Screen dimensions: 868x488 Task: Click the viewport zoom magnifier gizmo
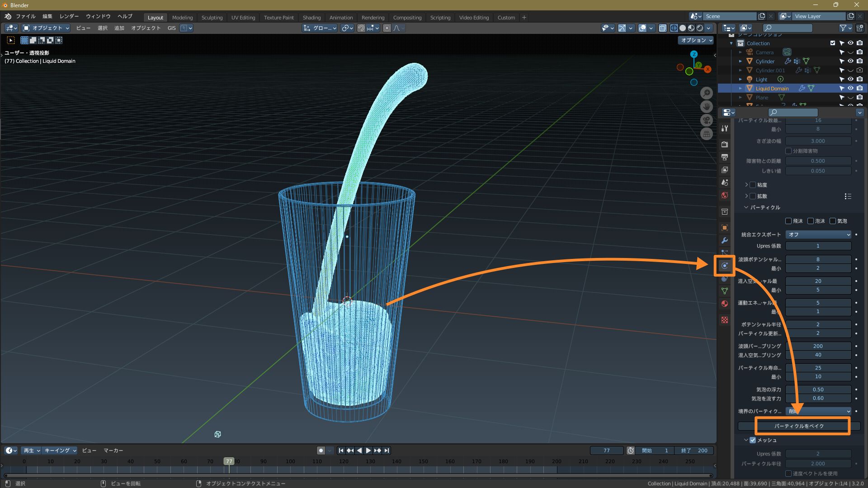(x=707, y=93)
